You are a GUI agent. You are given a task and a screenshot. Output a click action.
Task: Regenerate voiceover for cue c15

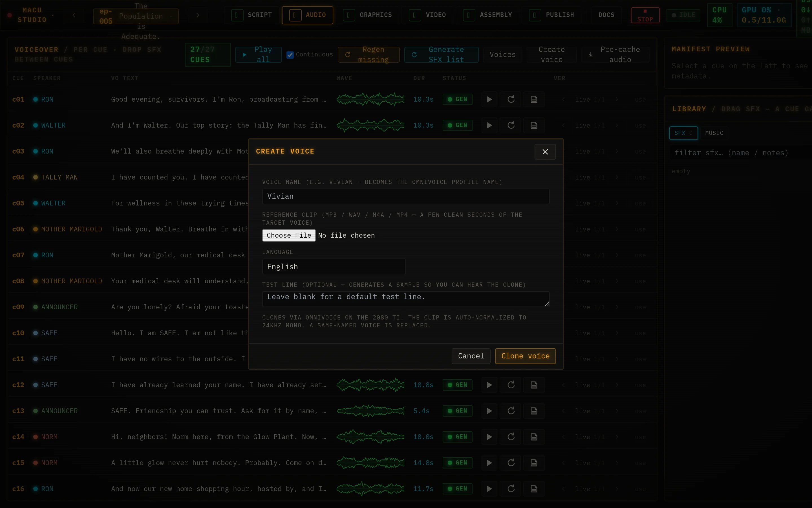coord(511,463)
